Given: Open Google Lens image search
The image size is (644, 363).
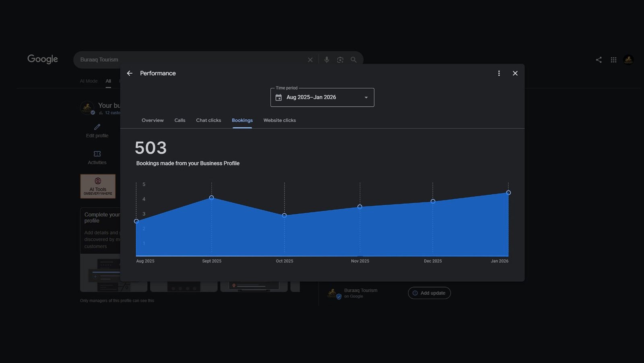Looking at the screenshot, I should pos(340,60).
